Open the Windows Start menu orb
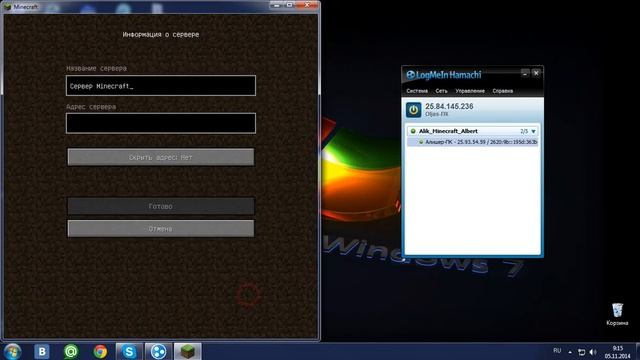640x360 pixels. click(x=12, y=351)
